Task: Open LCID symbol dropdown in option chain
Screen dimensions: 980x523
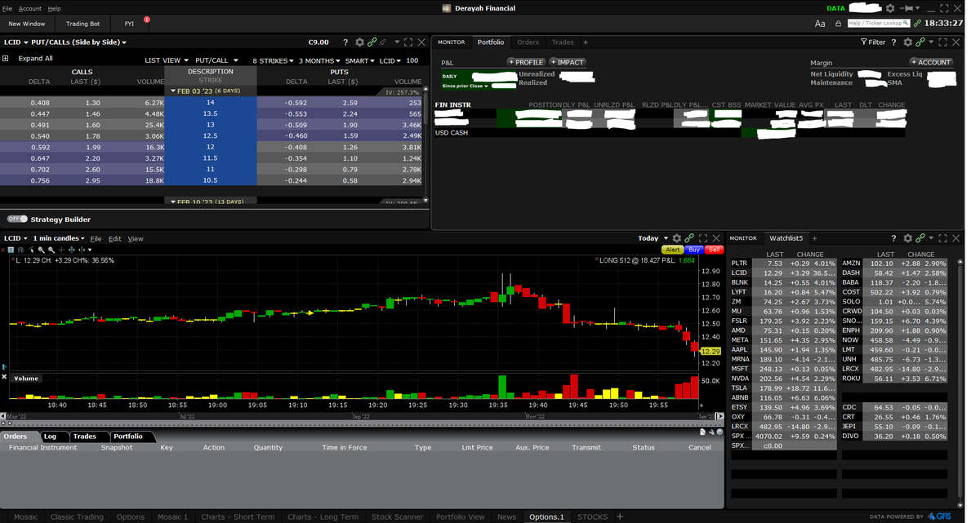Action: click(16, 42)
